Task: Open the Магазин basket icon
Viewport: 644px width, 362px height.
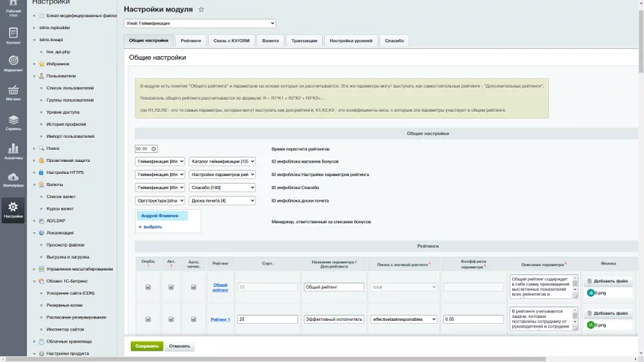Action: point(13,93)
